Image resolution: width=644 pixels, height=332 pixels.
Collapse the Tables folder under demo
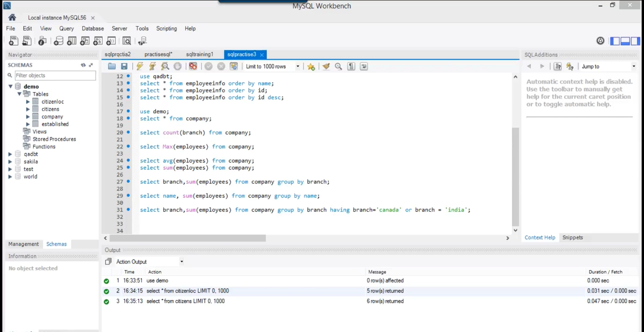19,94
